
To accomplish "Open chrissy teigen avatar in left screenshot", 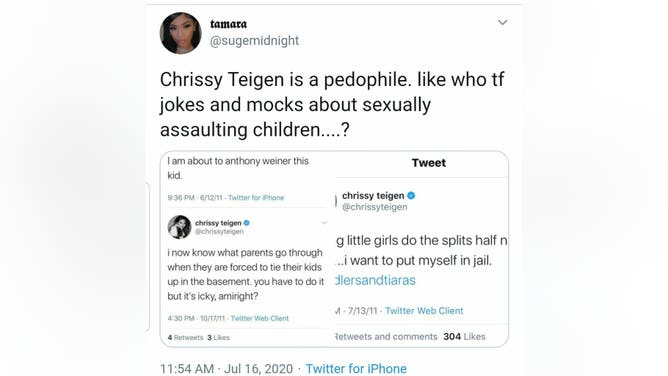I will [179, 227].
